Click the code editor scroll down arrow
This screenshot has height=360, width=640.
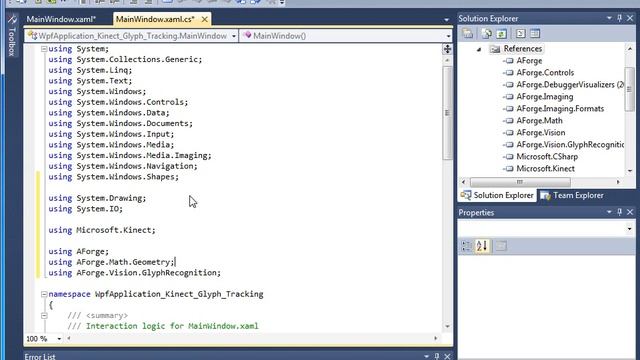click(447, 326)
